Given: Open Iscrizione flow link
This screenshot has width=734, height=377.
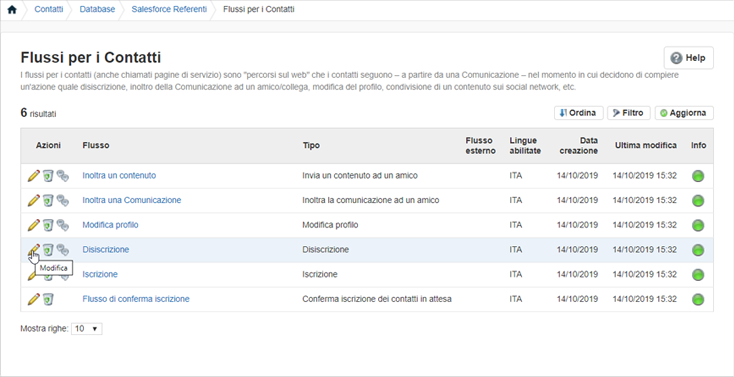Looking at the screenshot, I should [100, 274].
